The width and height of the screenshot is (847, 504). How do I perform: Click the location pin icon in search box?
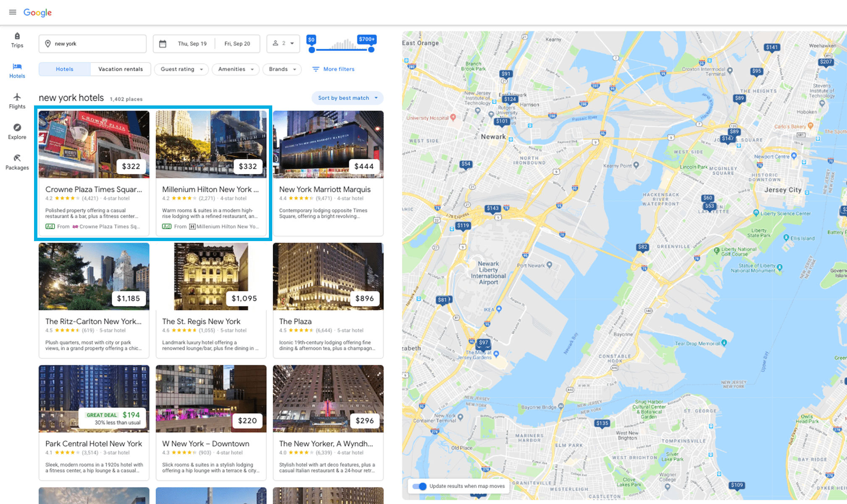coord(48,44)
